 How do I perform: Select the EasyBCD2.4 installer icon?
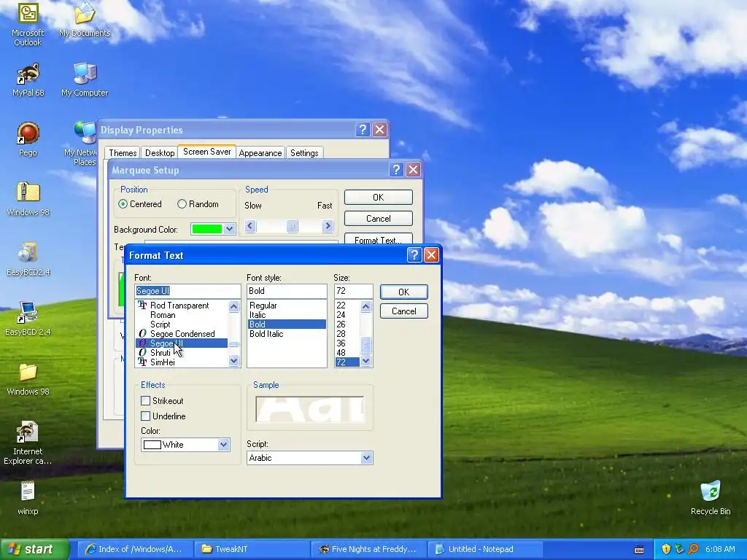[28, 260]
